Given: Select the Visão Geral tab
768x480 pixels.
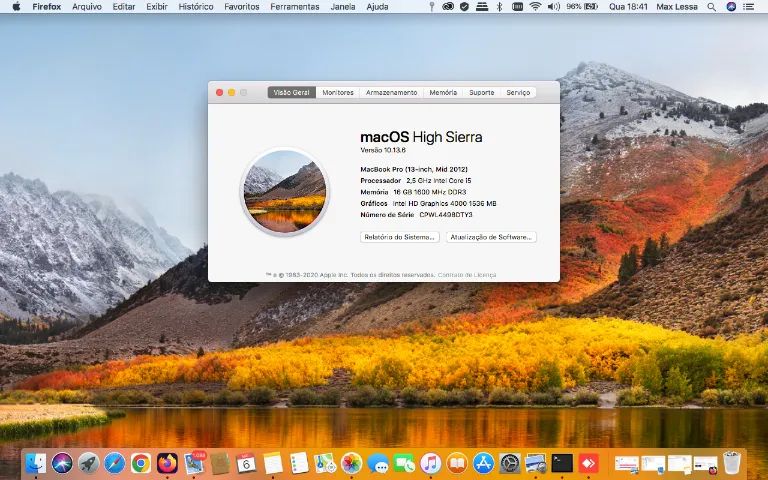Looking at the screenshot, I should [291, 93].
